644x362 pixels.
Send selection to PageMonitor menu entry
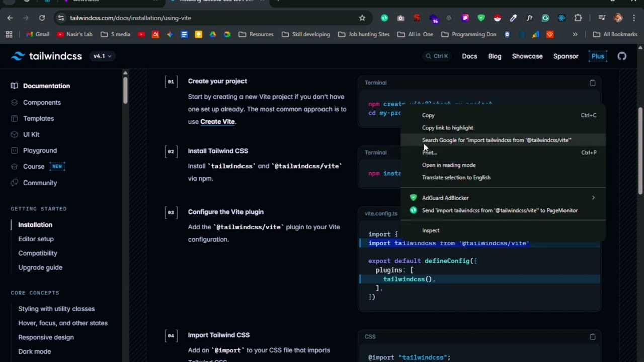click(503, 210)
